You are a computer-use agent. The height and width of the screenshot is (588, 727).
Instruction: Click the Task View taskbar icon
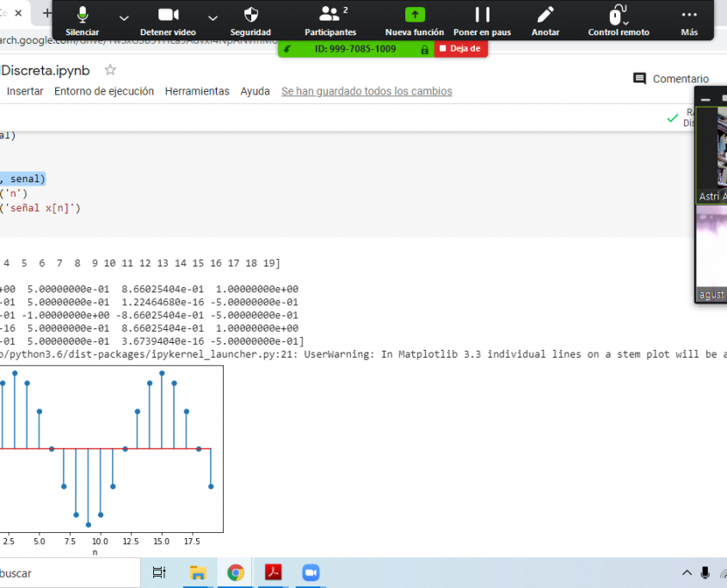(159, 573)
